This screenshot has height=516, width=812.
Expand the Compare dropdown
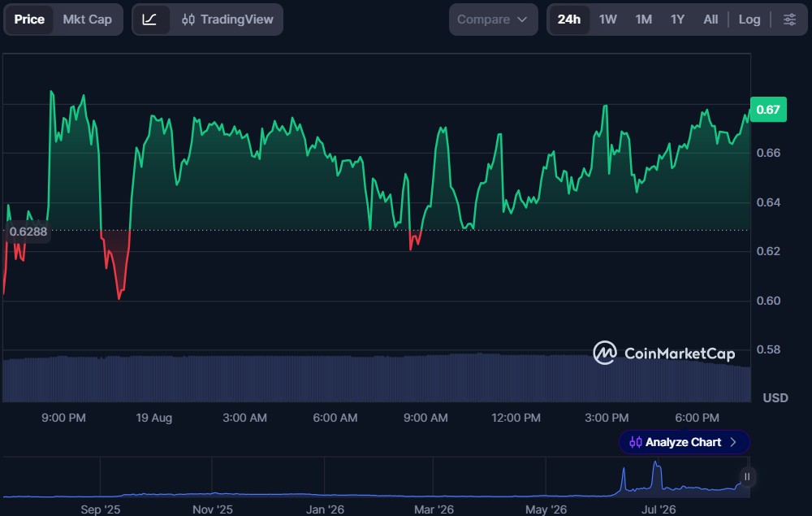493,20
